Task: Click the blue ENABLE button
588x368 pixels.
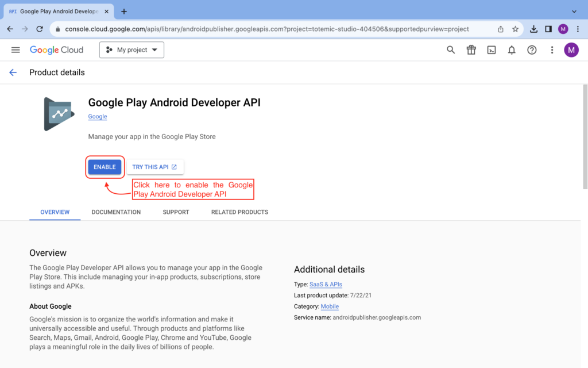Action: point(105,167)
